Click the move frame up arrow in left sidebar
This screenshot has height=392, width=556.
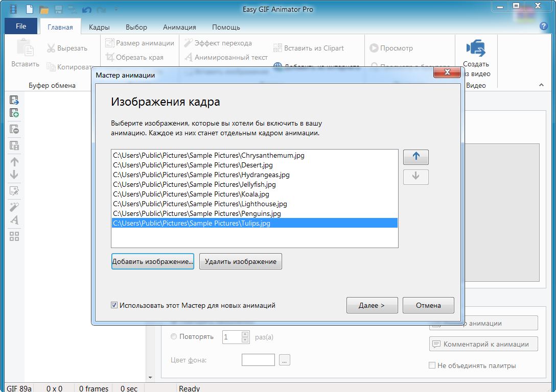click(x=14, y=162)
